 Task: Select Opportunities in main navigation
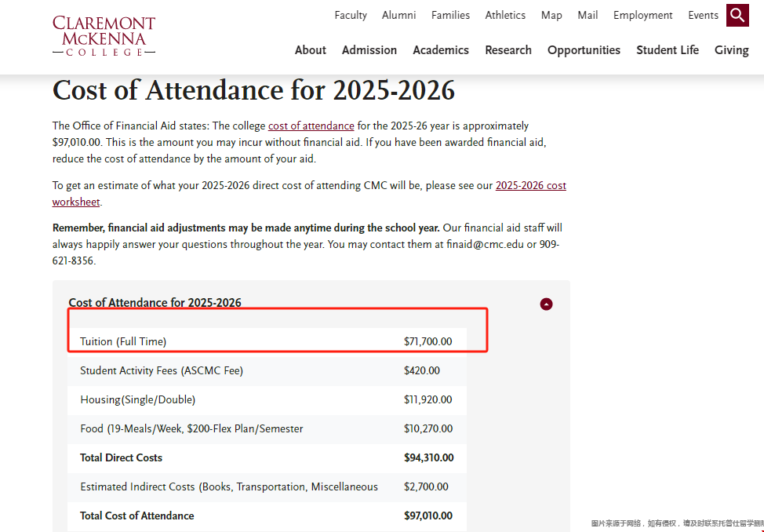(x=584, y=50)
